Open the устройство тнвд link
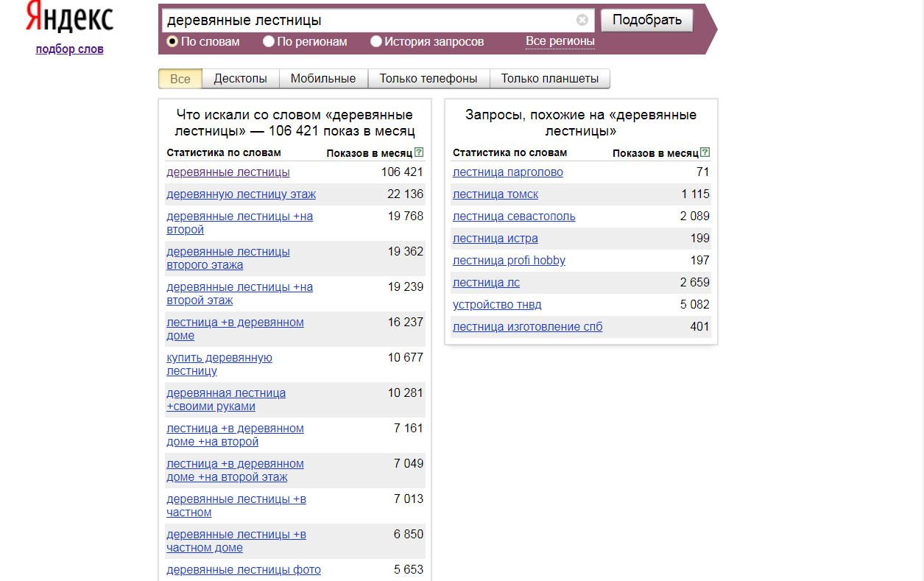 tap(497, 305)
